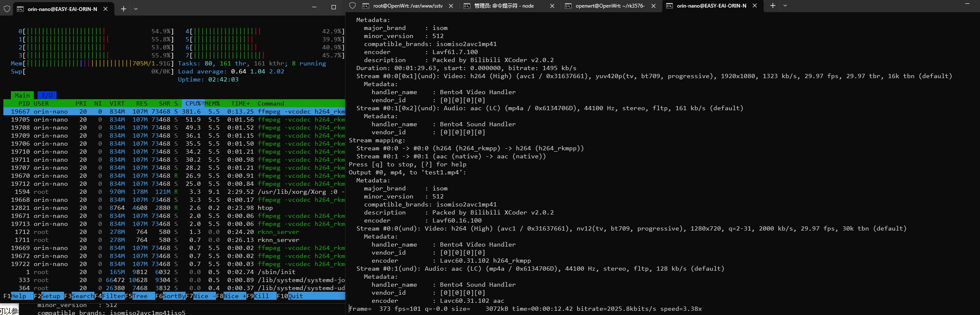Close the root@OpenWrt /var/www/sstv tab
Viewport: 980px width, 315px height.
coord(451,5)
